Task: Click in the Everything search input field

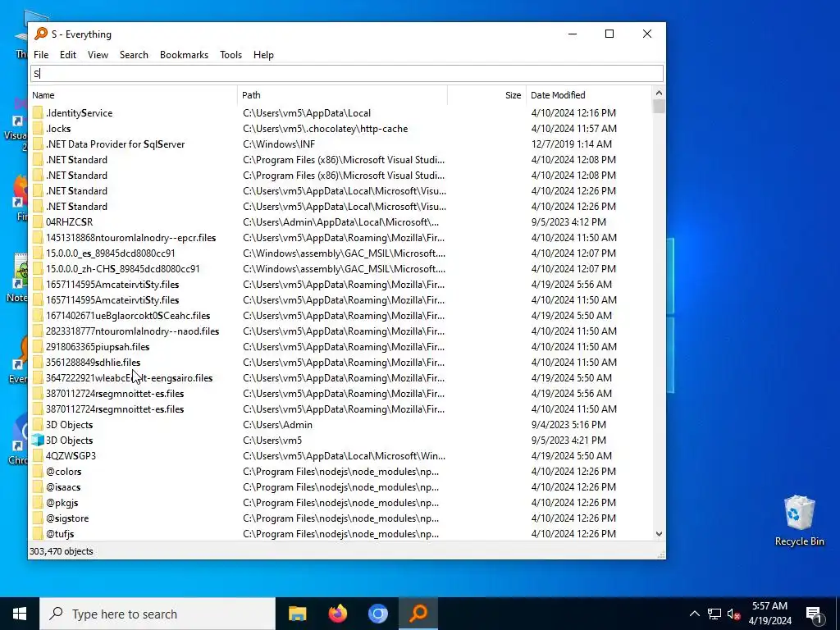Action: click(x=347, y=73)
